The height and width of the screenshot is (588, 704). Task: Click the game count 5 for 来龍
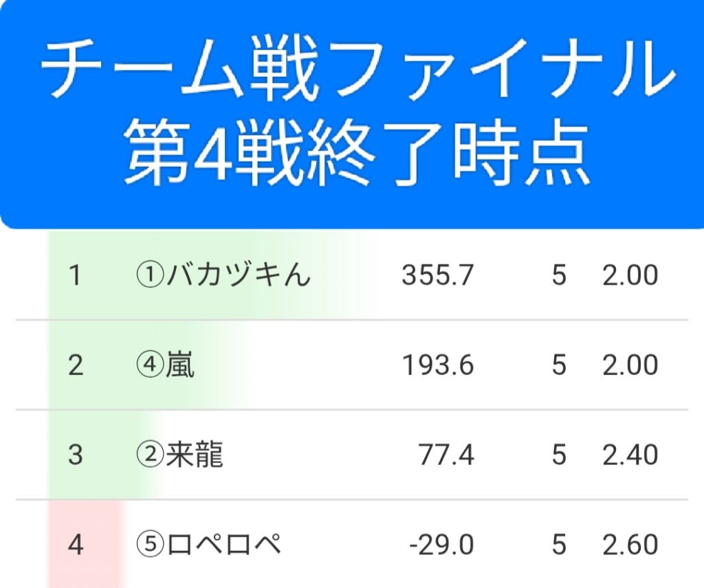[558, 455]
